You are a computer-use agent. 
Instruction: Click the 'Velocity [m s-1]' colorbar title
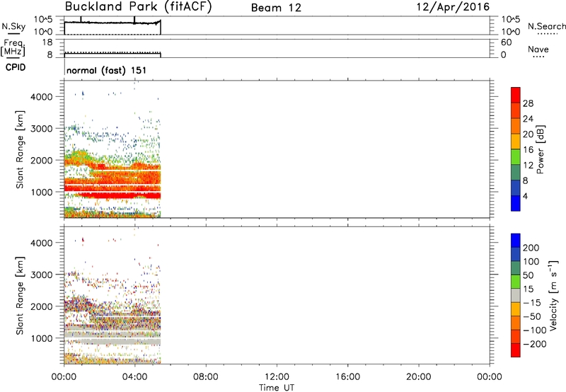pos(553,295)
